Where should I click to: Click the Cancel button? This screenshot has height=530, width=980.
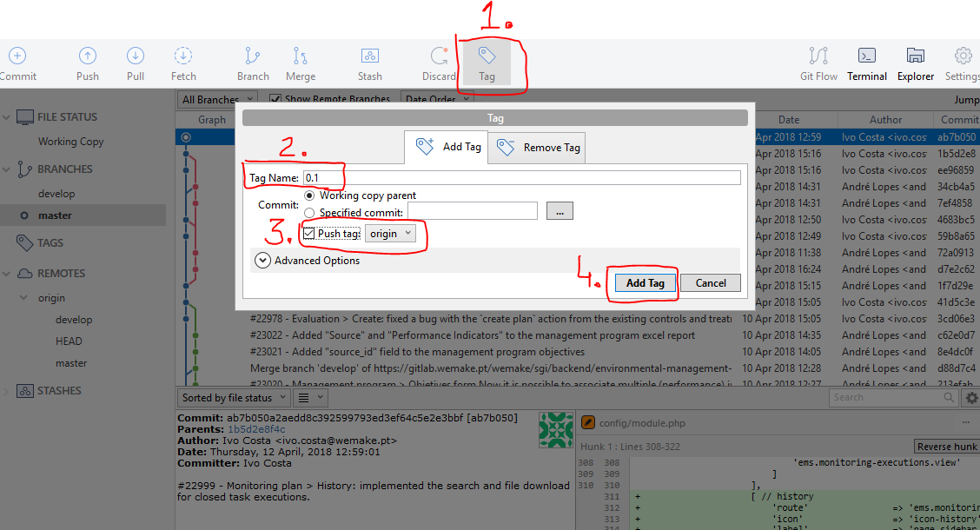(x=711, y=283)
